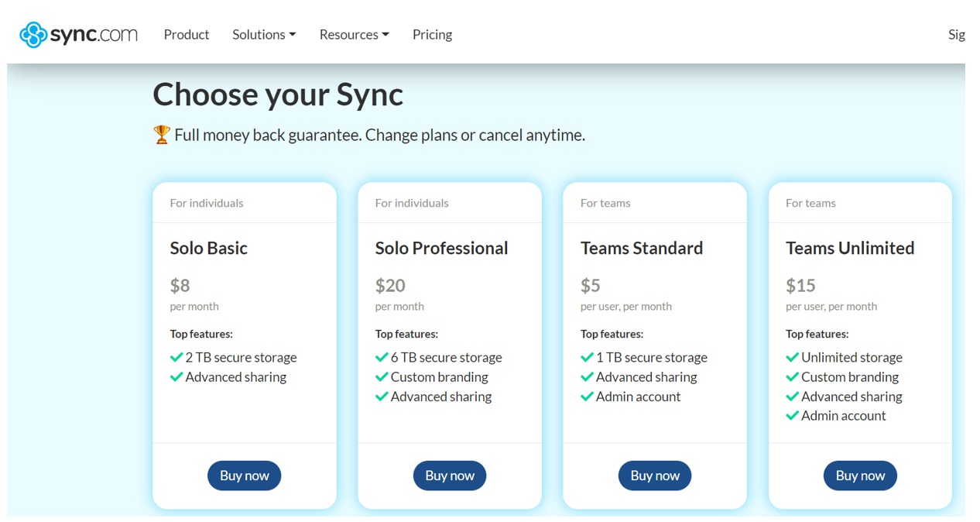The height and width of the screenshot is (522, 980).
Task: Click the $15 price
Action: pos(800,286)
